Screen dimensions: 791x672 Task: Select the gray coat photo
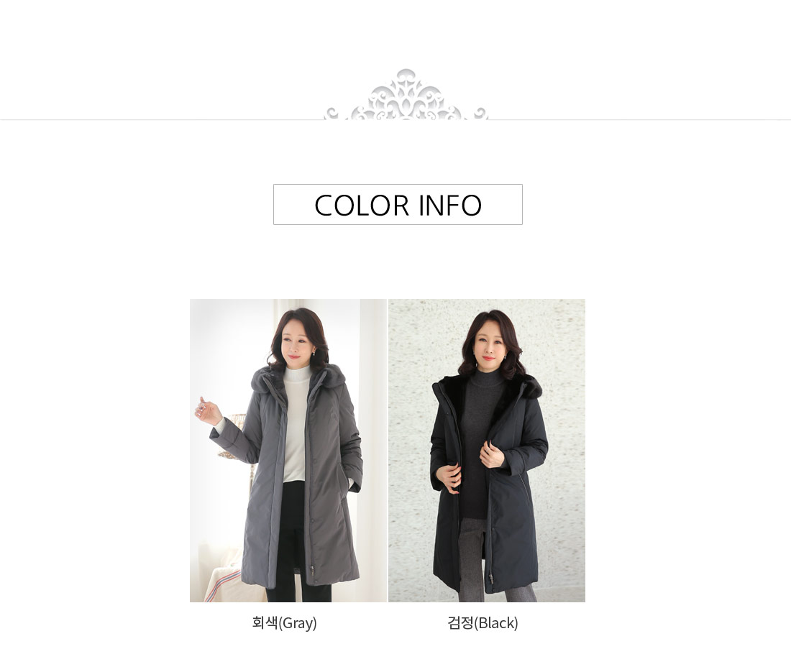tap(288, 450)
